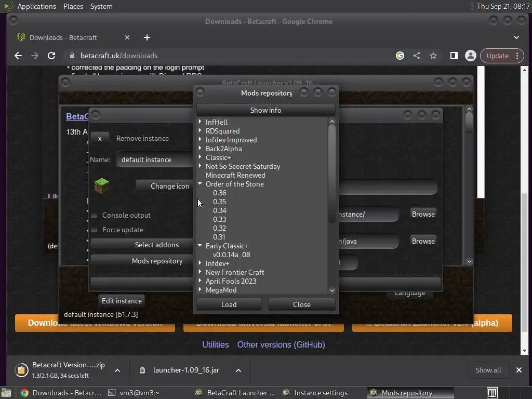Screen dimensions: 532x399
Task: Open Chrome three-dot menu
Action: [x=517, y=56]
